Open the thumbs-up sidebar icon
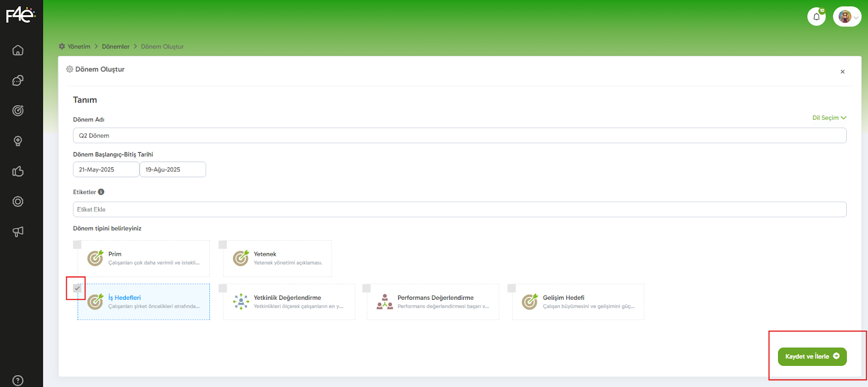868x387 pixels. [x=18, y=171]
